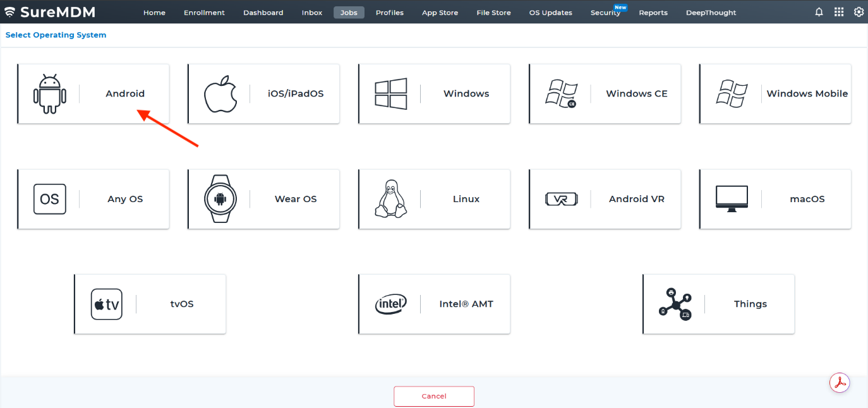Click the red PDF floating icon
The image size is (868, 408).
point(840,383)
